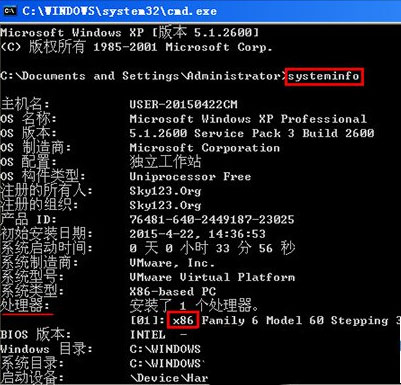Click the 系统类型 label

[x=32, y=291]
